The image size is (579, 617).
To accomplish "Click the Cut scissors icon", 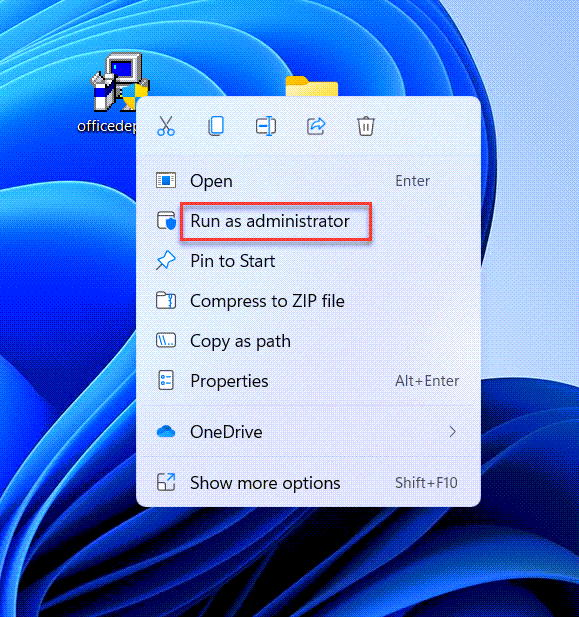I will tap(166, 126).
